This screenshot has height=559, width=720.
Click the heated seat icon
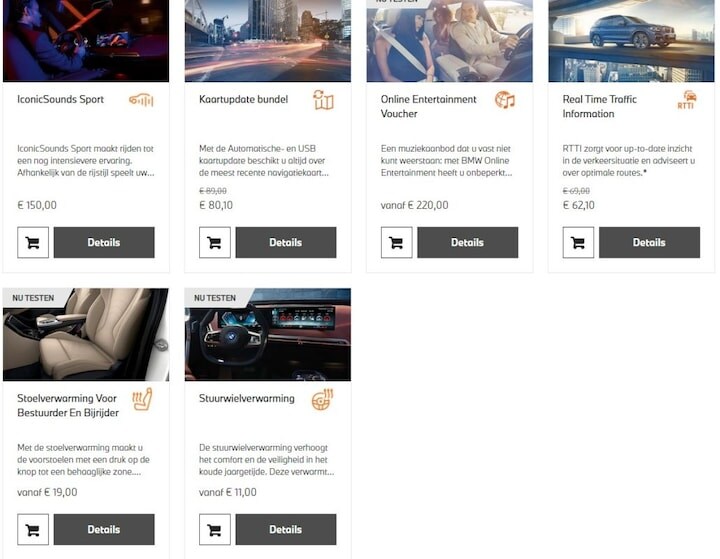pyautogui.click(x=142, y=399)
